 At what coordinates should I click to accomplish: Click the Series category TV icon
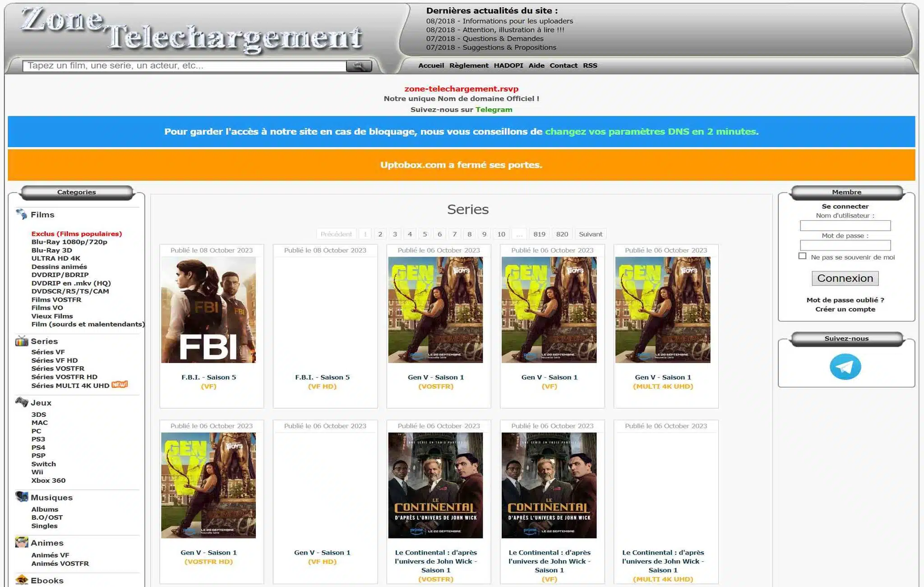(x=21, y=341)
